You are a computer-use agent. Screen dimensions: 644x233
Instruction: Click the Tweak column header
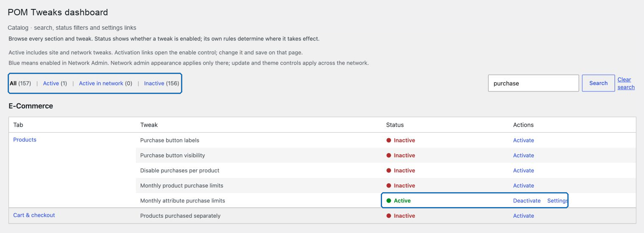point(149,125)
